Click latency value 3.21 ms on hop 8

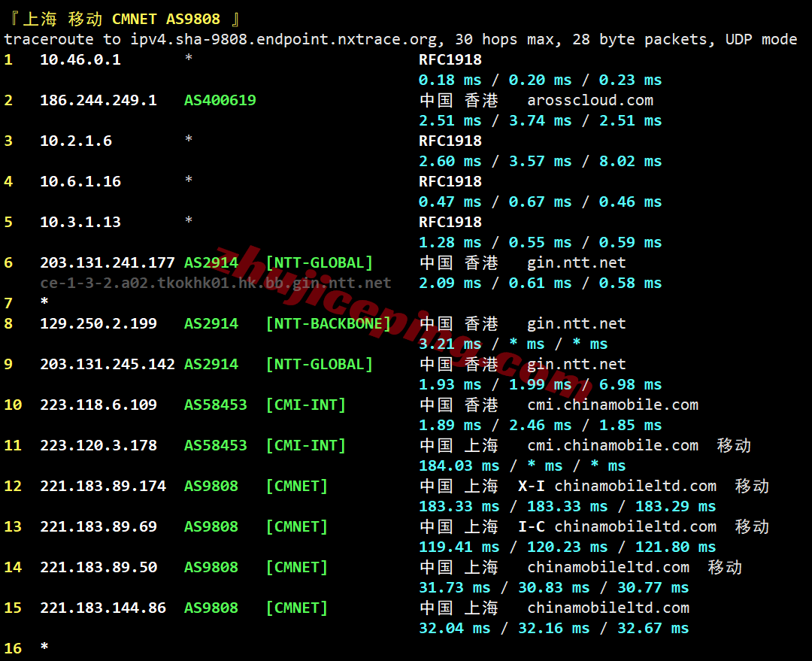[450, 344]
